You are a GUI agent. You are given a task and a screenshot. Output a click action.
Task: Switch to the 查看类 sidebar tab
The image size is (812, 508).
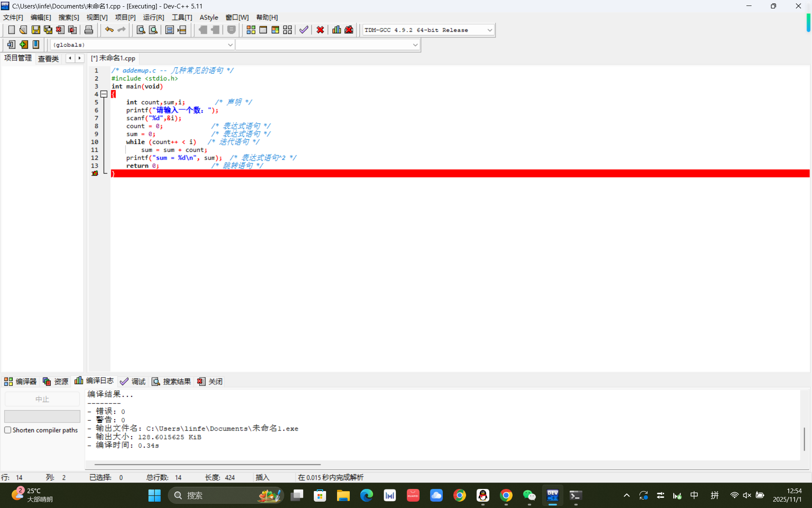tap(48, 58)
